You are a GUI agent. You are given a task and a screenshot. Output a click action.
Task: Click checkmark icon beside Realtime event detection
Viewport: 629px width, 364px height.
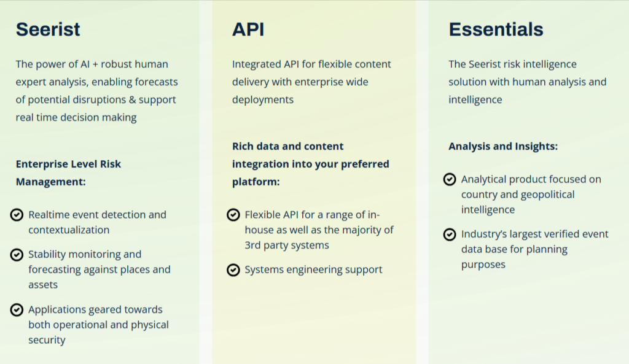[x=17, y=215]
